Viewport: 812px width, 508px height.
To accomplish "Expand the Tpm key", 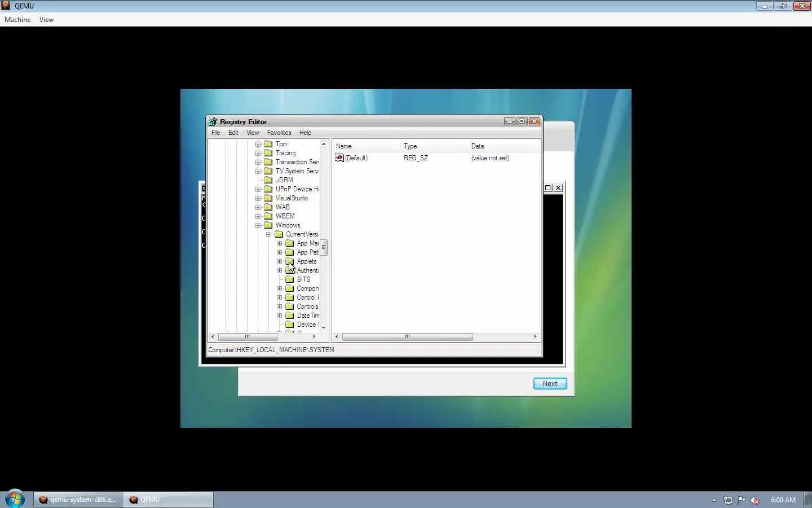I will click(258, 144).
